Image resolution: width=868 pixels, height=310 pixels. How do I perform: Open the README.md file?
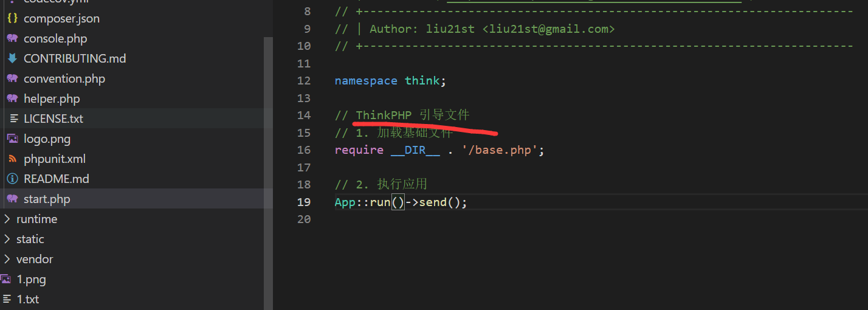[57, 179]
